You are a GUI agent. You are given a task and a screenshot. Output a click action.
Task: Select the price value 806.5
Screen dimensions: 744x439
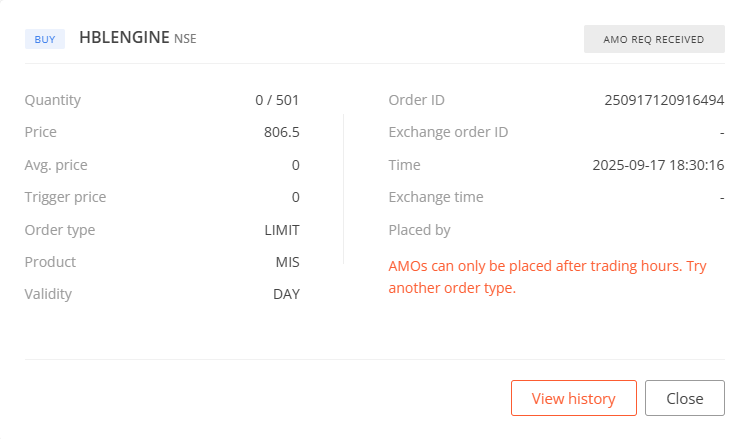click(281, 132)
